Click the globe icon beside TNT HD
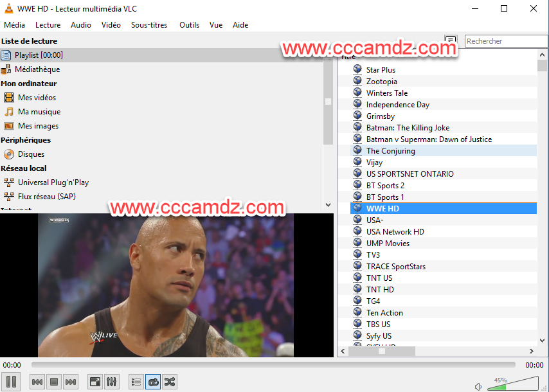 coord(357,289)
